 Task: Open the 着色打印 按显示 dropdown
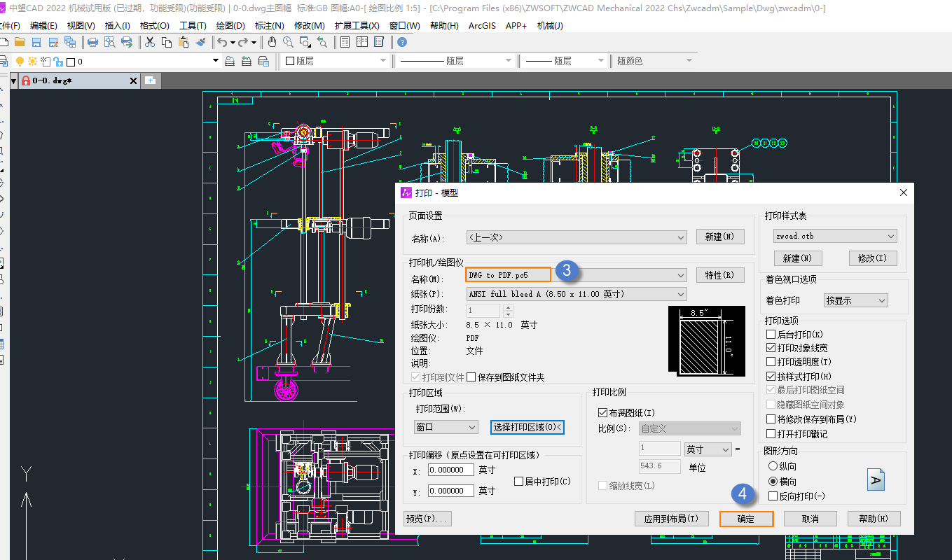coord(856,301)
